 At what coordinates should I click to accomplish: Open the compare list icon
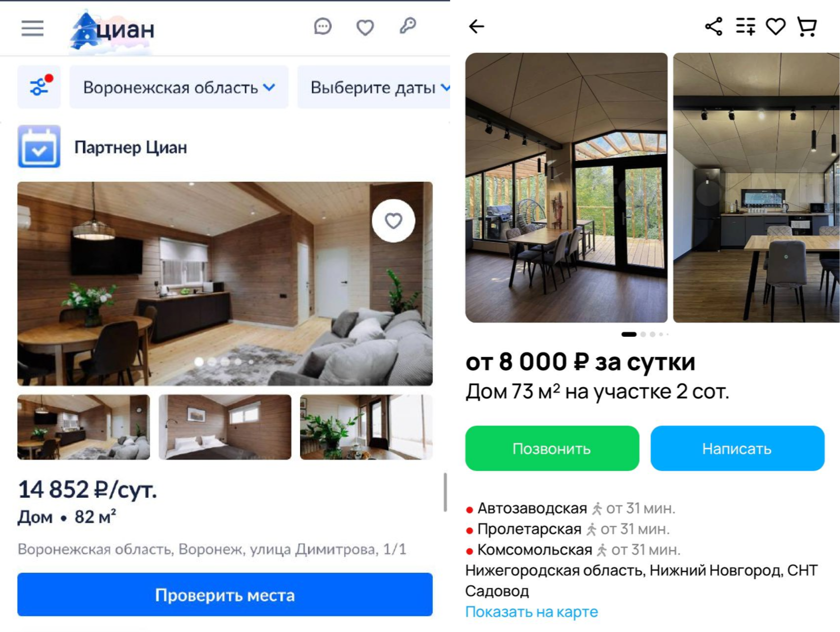pyautogui.click(x=745, y=27)
